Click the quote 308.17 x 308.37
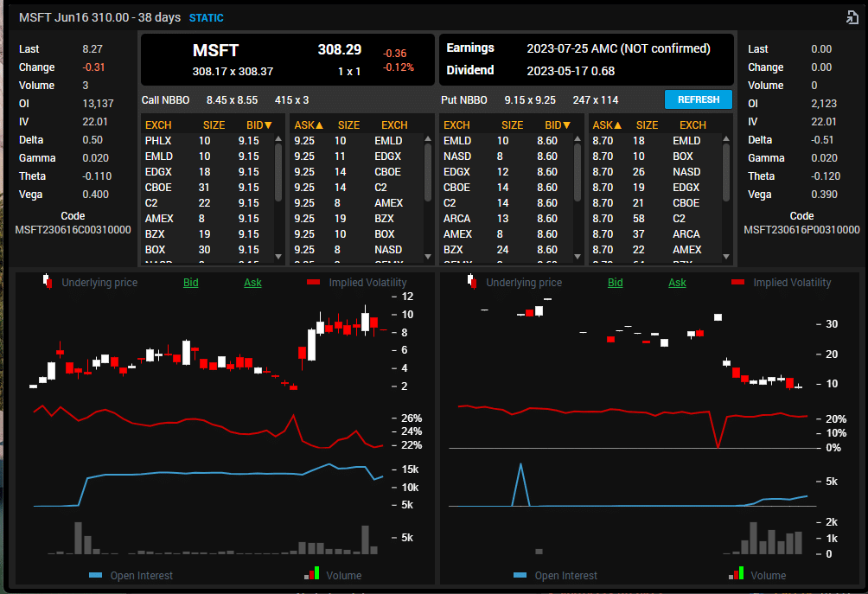 233,72
